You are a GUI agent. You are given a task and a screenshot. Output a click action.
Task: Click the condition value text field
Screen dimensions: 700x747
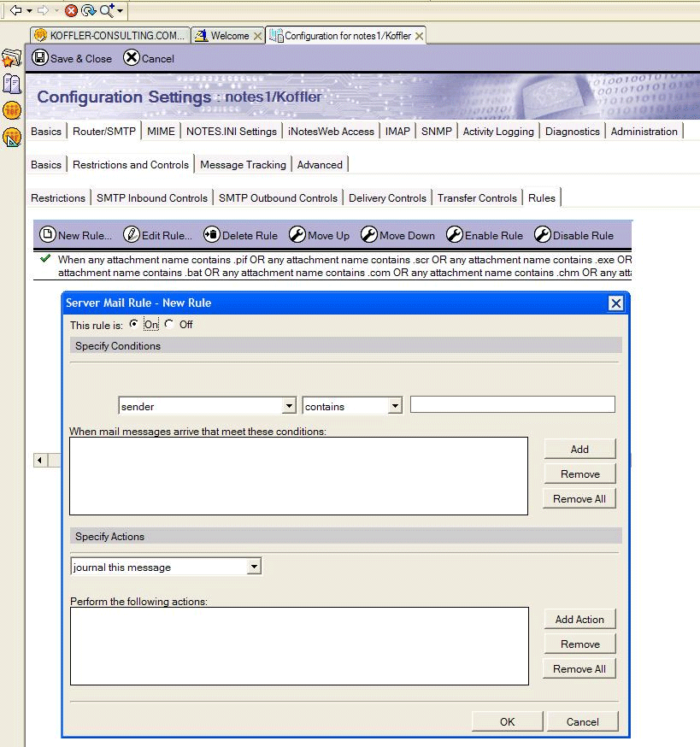(x=512, y=404)
